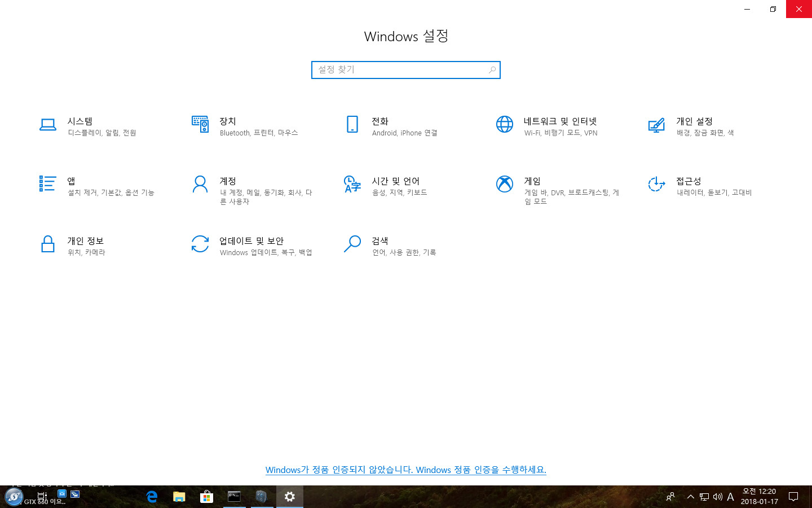The height and width of the screenshot is (508, 812).
Task: Switch to the Settings gear taskbar button
Action: pyautogui.click(x=289, y=497)
